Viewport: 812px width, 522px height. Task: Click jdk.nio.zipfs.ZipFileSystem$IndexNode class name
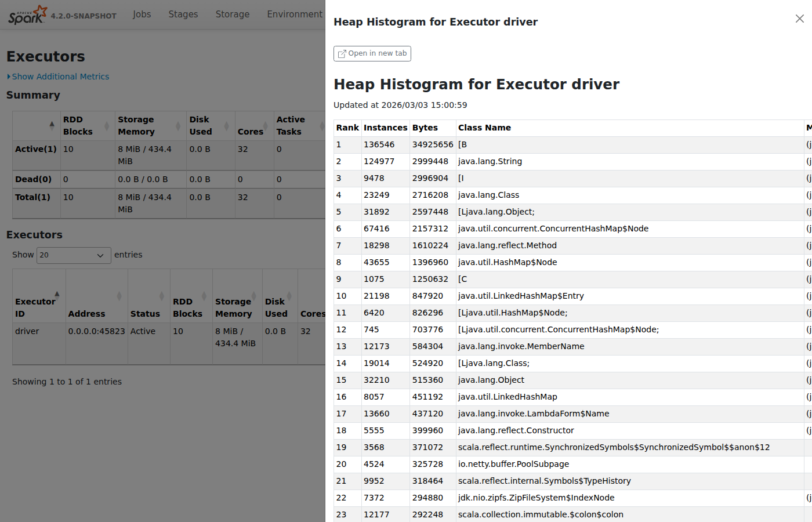pos(536,498)
